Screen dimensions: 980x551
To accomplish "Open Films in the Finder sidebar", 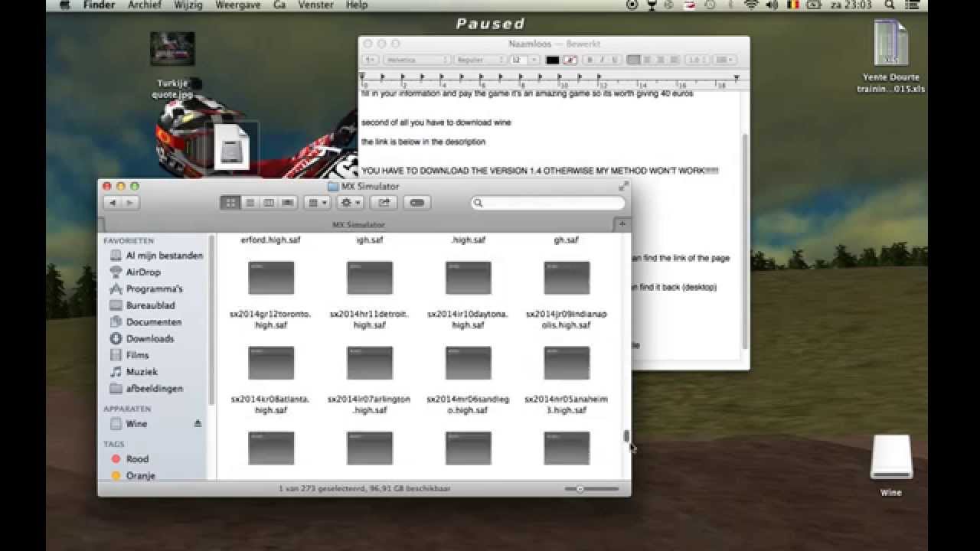I will point(129,355).
